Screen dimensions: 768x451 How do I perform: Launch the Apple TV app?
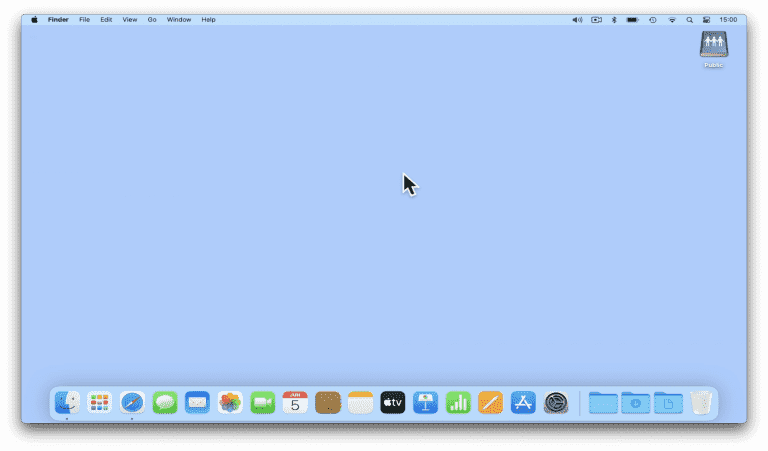point(392,402)
